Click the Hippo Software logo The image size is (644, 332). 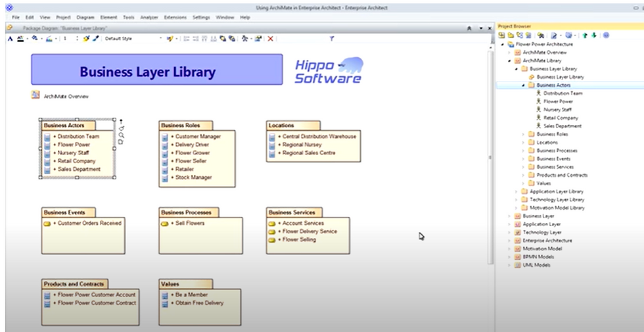(329, 71)
